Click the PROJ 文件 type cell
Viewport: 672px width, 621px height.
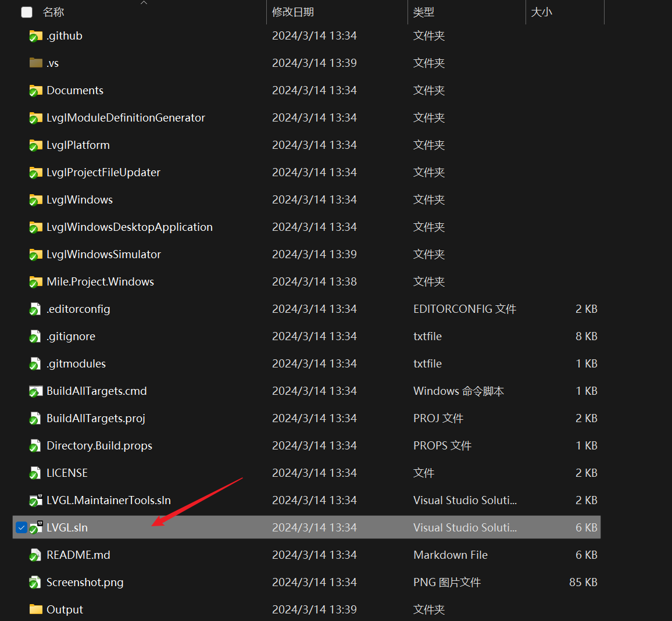tap(438, 418)
